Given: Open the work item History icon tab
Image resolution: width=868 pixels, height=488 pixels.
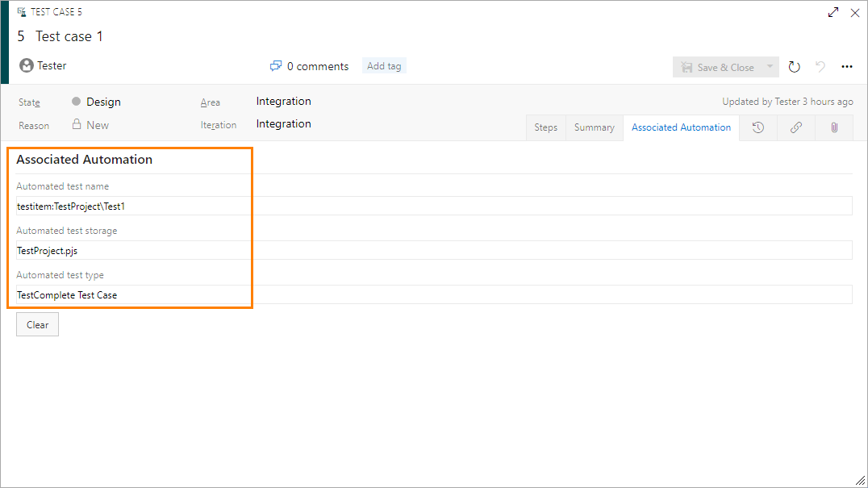Looking at the screenshot, I should tap(758, 127).
